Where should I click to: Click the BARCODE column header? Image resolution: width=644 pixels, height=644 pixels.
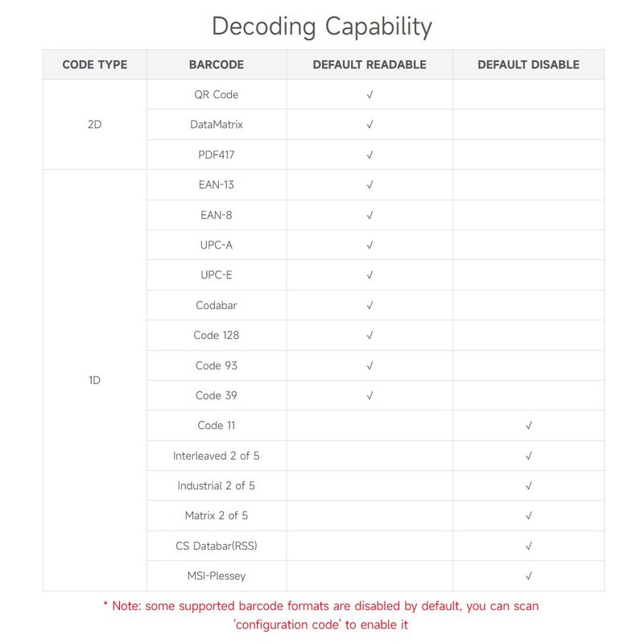(x=216, y=64)
